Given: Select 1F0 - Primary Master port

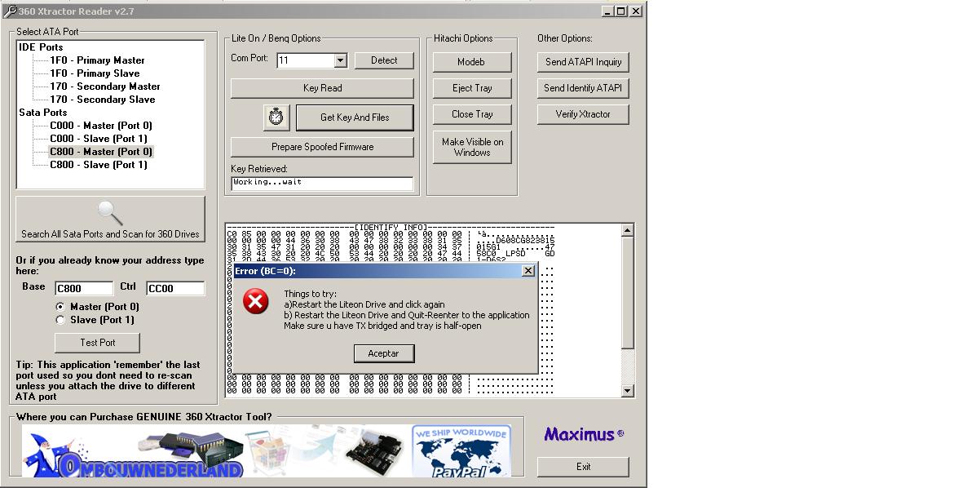Looking at the screenshot, I should pos(97,60).
